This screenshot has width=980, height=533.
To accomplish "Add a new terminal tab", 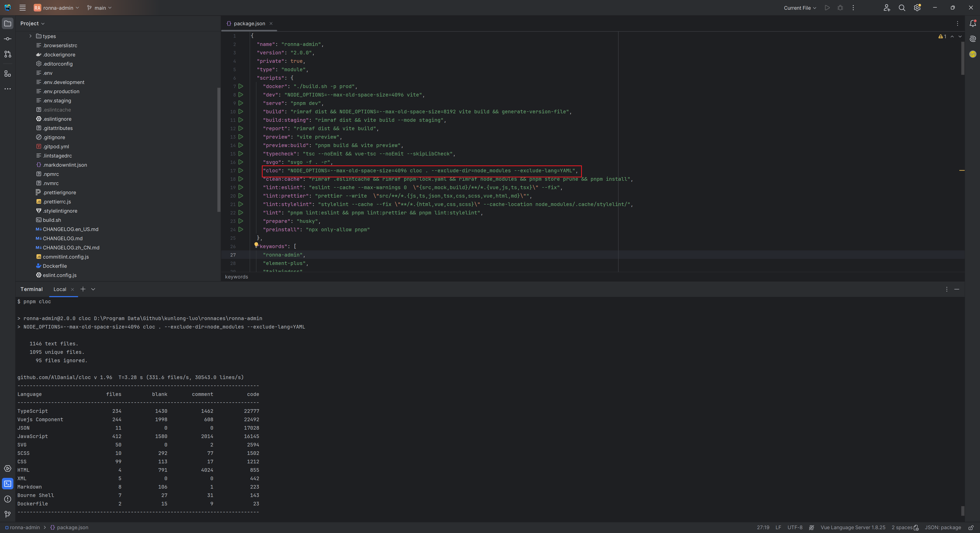I will coord(83,289).
